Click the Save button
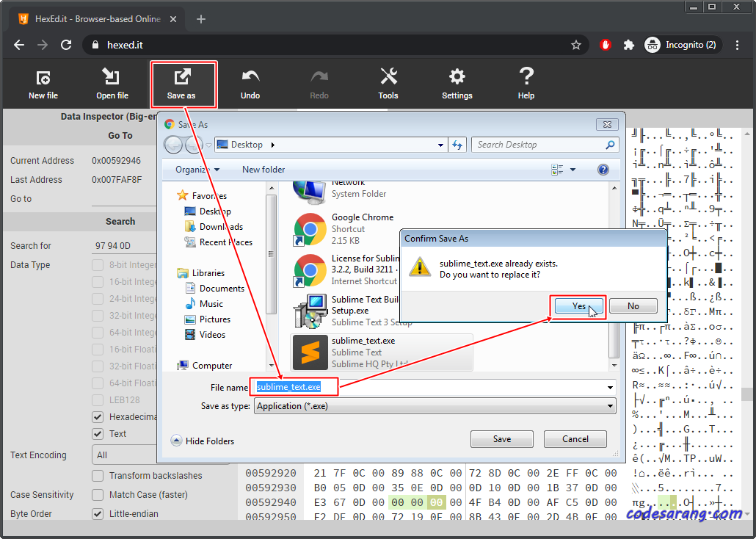 coord(502,439)
